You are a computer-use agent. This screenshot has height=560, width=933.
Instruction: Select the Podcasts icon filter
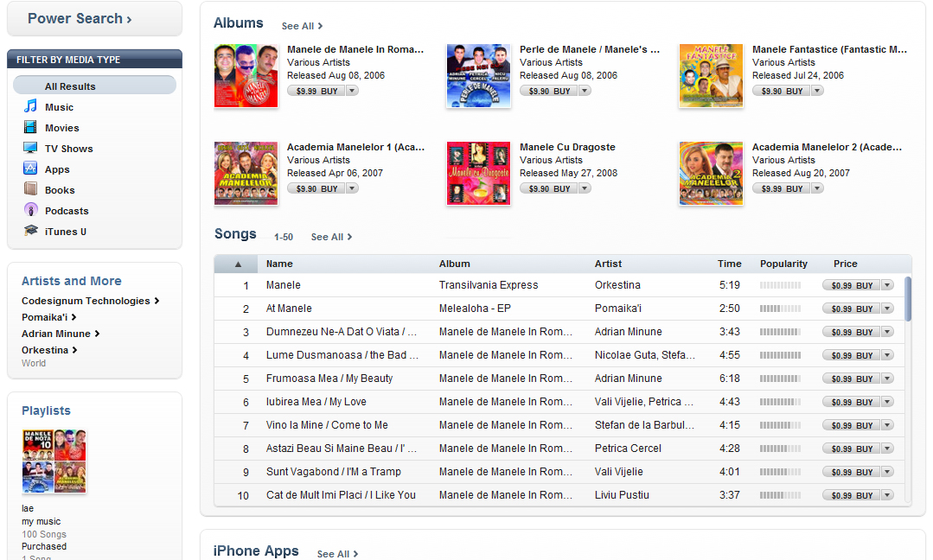(30, 210)
